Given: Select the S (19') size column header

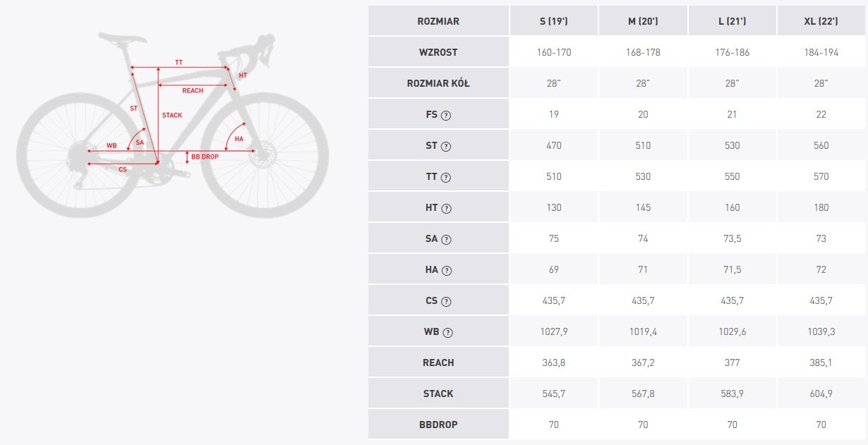Looking at the screenshot, I should (x=553, y=21).
